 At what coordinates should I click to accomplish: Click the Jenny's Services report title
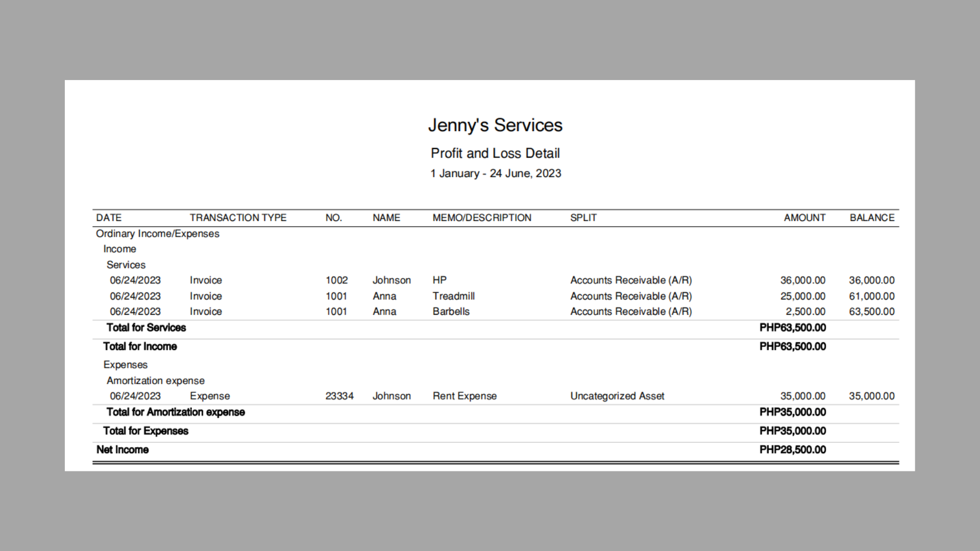pyautogui.click(x=495, y=125)
